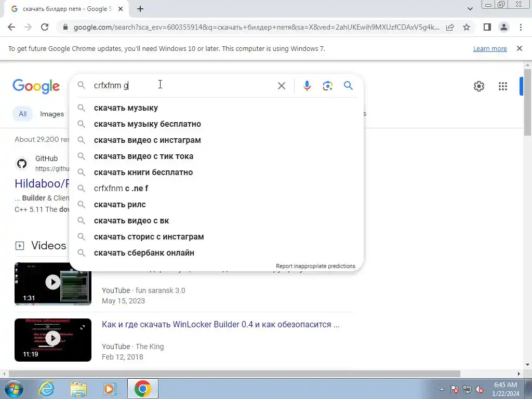532x399 pixels.
Task: Choose suggestion 'crfxfnm c .ne f'
Action: (216, 188)
